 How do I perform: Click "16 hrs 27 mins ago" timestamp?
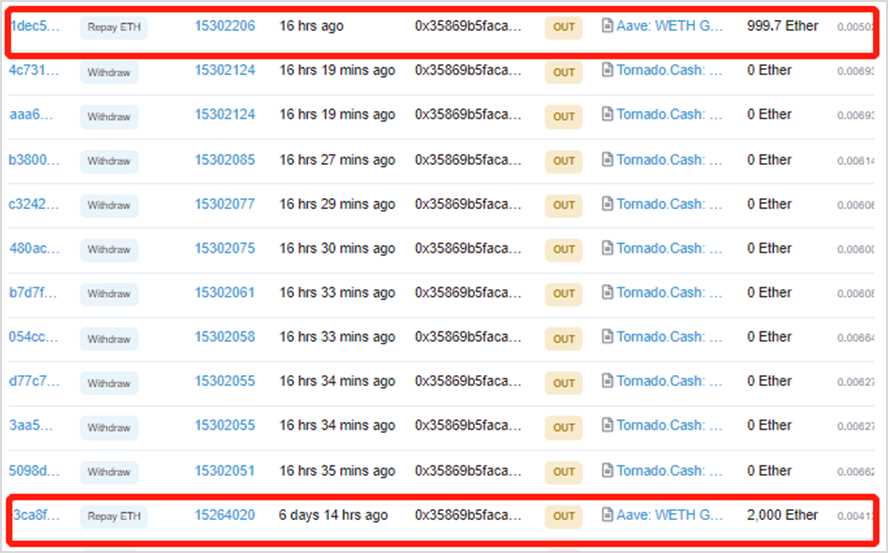(x=337, y=160)
